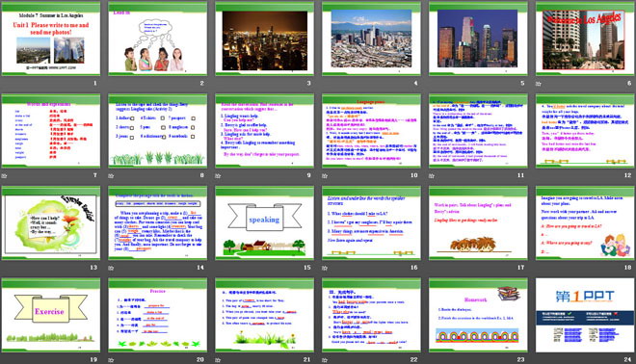The image size is (636, 364).
Task: Click the animation star icon under slide 10
Action: [325, 176]
